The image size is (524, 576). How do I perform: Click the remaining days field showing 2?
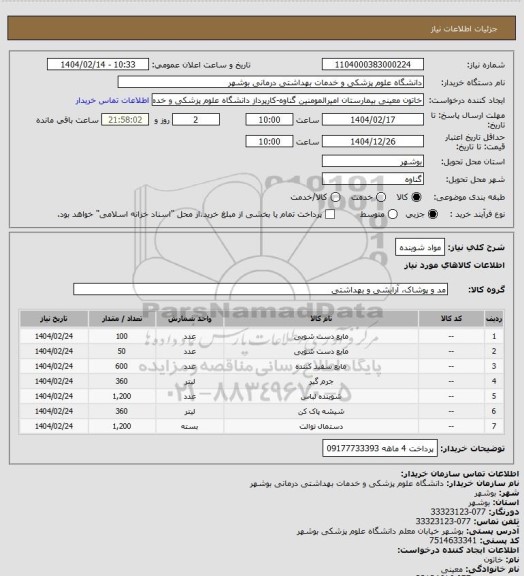tap(196, 120)
